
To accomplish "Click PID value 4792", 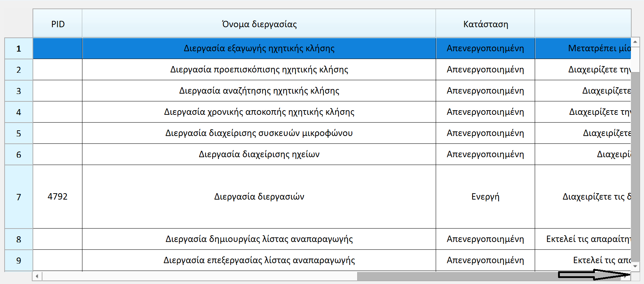I will [x=58, y=197].
